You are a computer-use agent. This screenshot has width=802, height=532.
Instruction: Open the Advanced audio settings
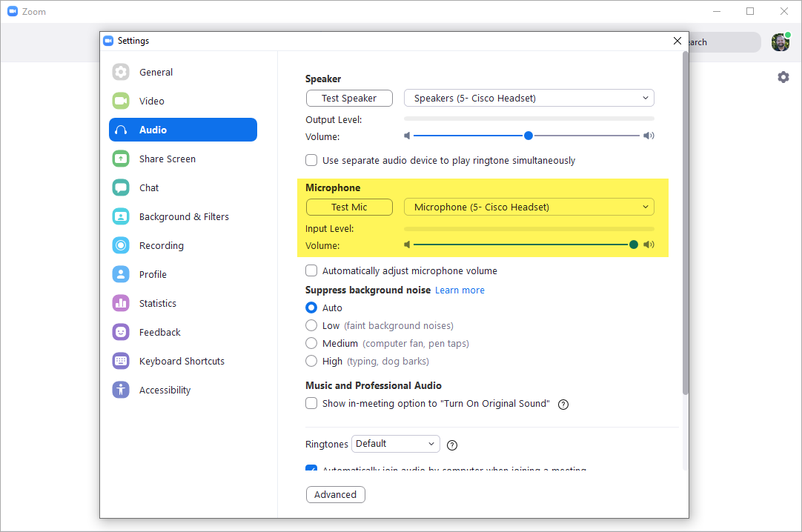[335, 494]
